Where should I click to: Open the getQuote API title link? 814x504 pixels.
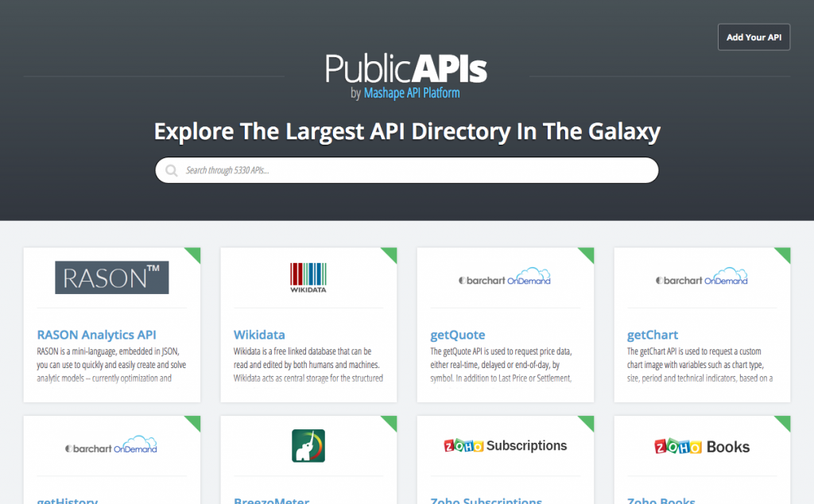(x=458, y=335)
